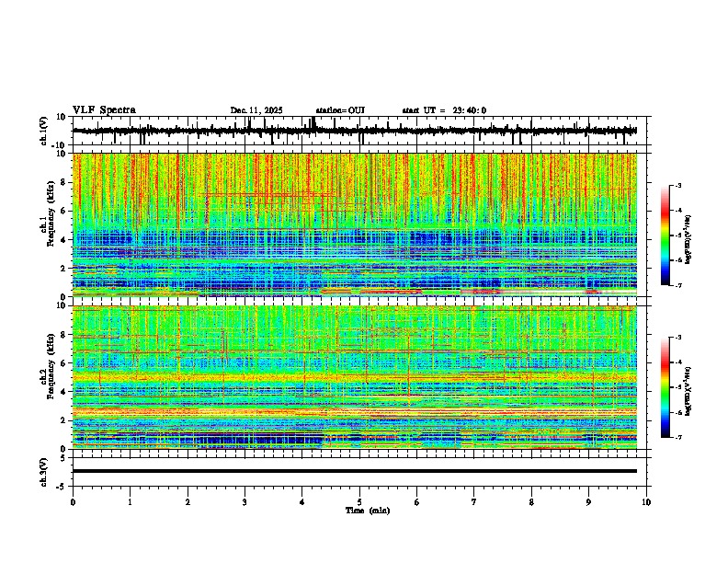This screenshot has width=728, height=563.
Task: Click the -7 label on ch.2 color bar
Action: point(677,437)
